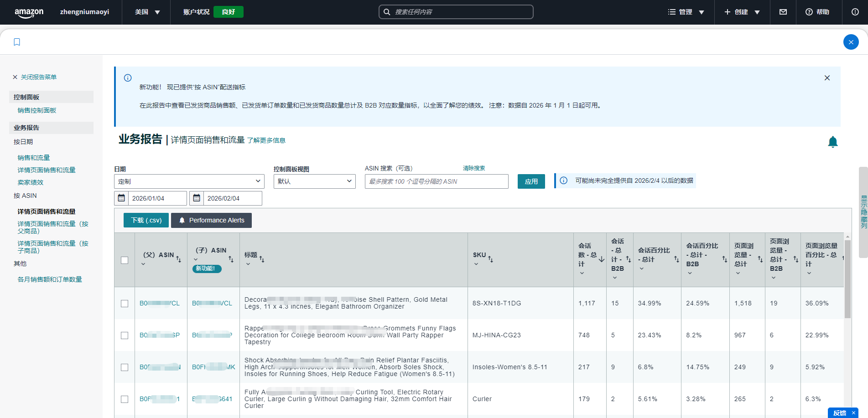
Task: Toggle the select-all header checkbox
Action: (x=125, y=260)
